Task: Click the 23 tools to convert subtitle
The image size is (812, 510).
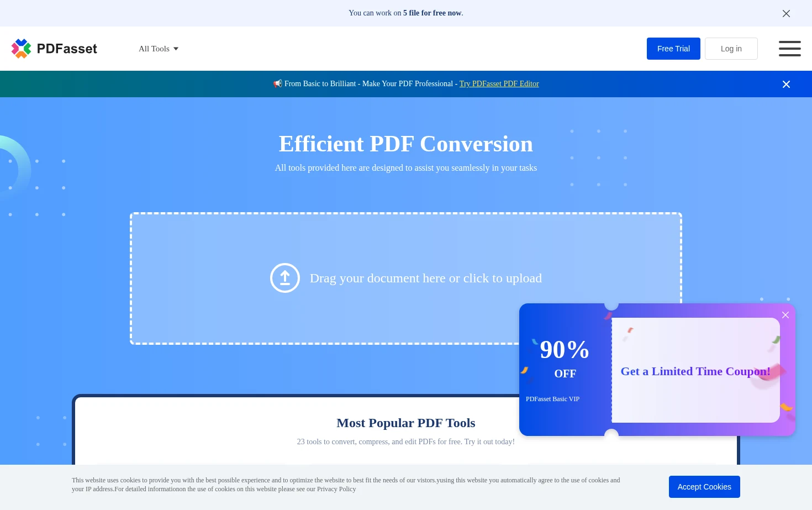Action: click(x=406, y=442)
